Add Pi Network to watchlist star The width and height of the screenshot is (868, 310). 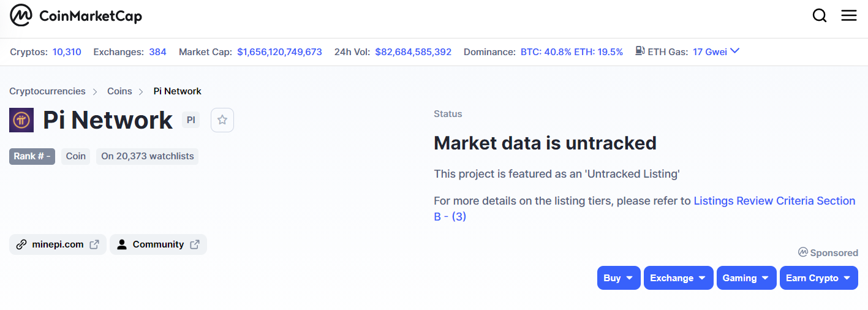pos(222,120)
